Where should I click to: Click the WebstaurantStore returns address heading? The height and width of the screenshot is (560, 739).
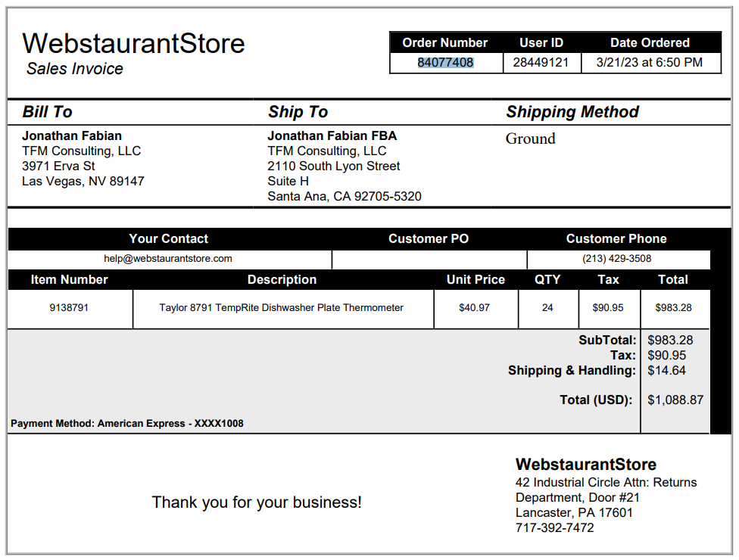[586, 465]
